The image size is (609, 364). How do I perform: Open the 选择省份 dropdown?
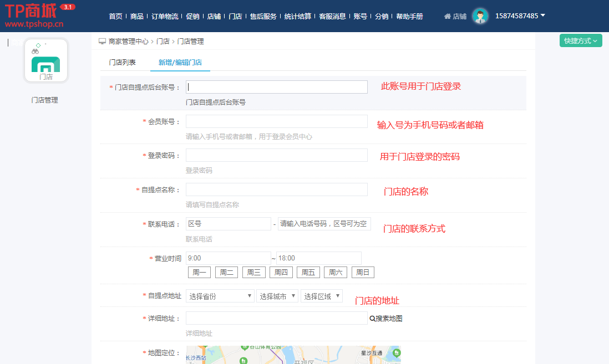[220, 296]
